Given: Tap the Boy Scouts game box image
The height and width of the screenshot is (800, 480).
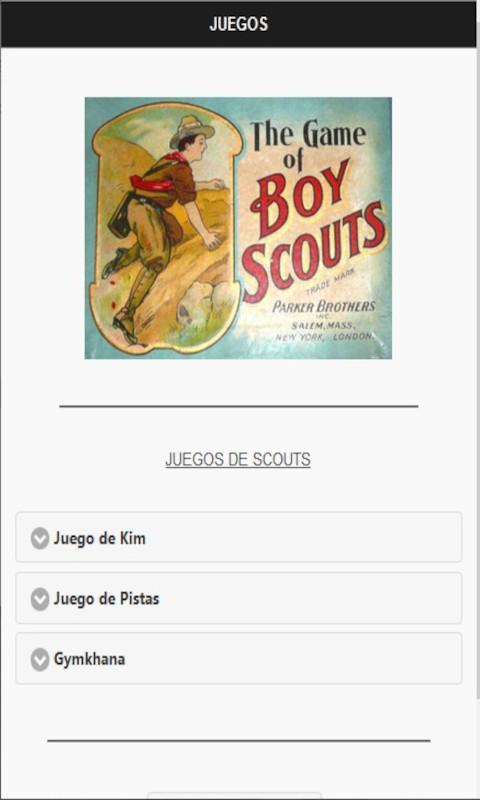Looking at the screenshot, I should 238,228.
